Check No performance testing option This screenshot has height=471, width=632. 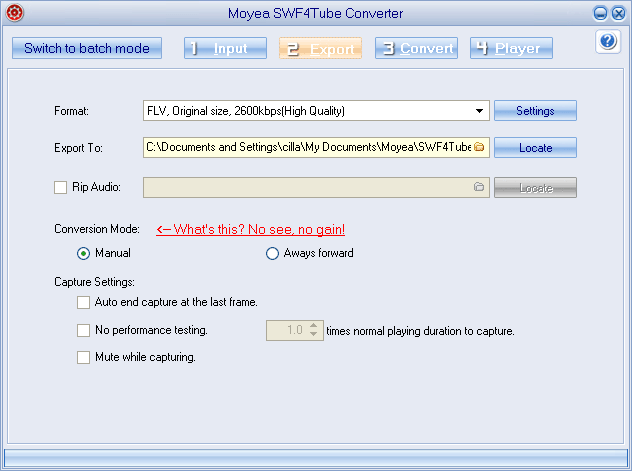click(83, 330)
